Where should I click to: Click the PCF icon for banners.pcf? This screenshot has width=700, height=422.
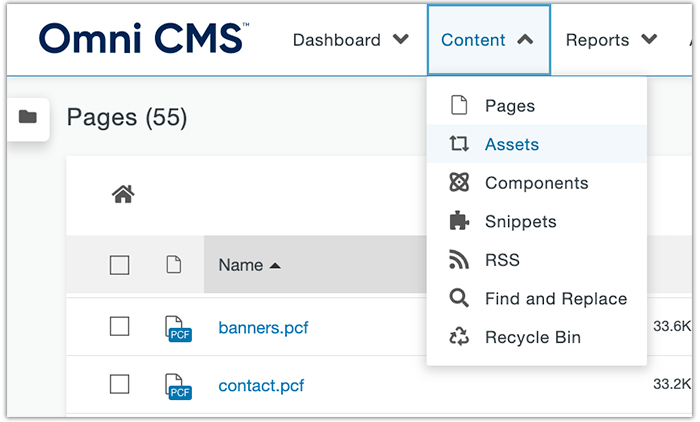coord(178,329)
